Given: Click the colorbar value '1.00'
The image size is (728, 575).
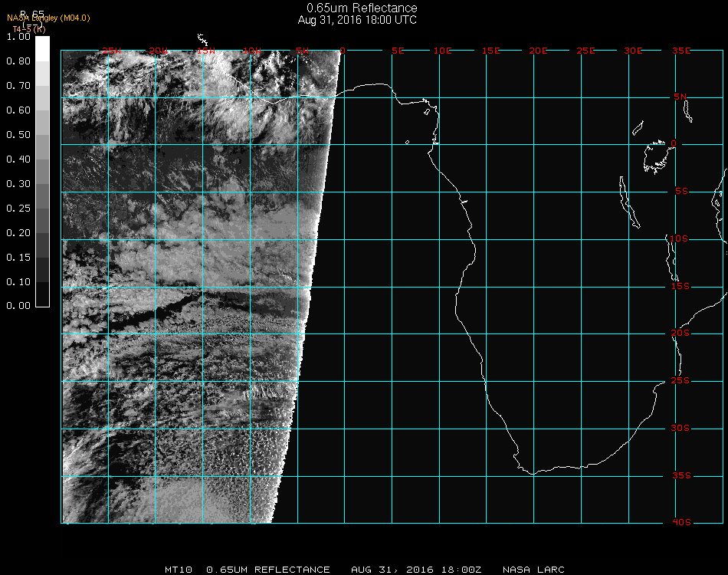Looking at the screenshot, I should coord(18,37).
